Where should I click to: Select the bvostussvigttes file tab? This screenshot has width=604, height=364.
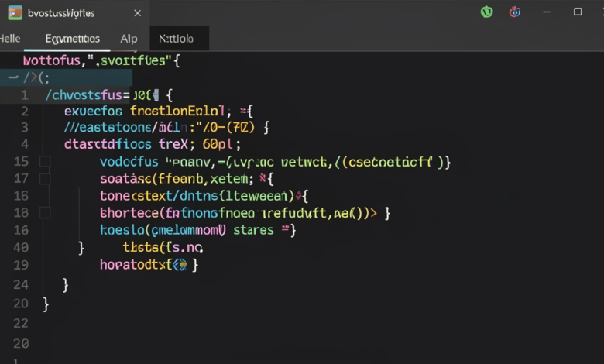click(62, 13)
